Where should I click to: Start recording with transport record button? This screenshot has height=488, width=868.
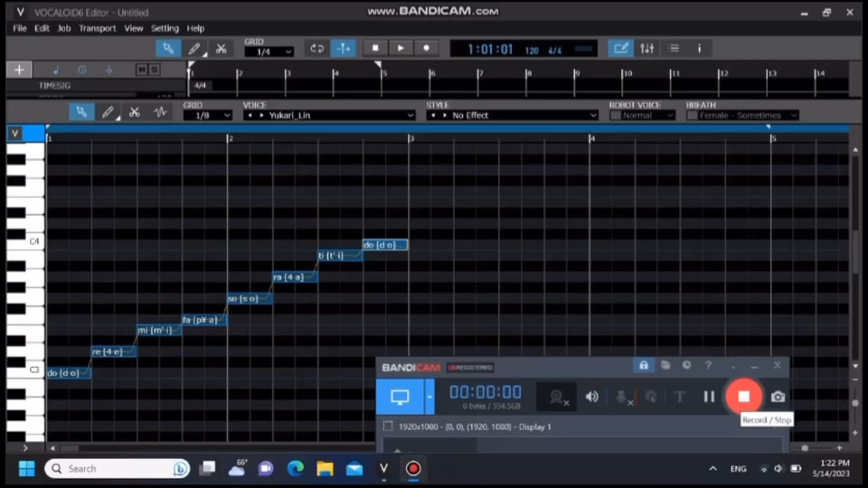[426, 48]
